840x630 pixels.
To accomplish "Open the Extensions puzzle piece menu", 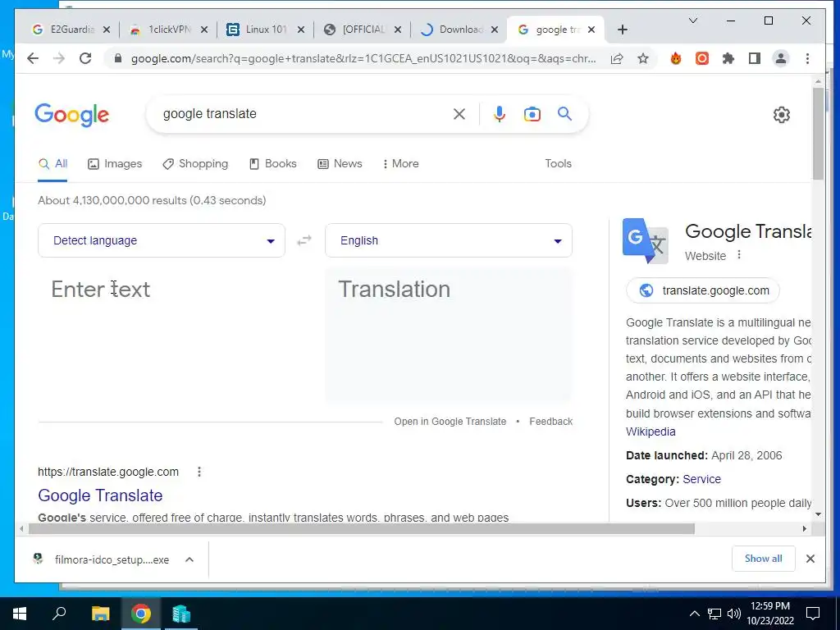I will [x=728, y=58].
